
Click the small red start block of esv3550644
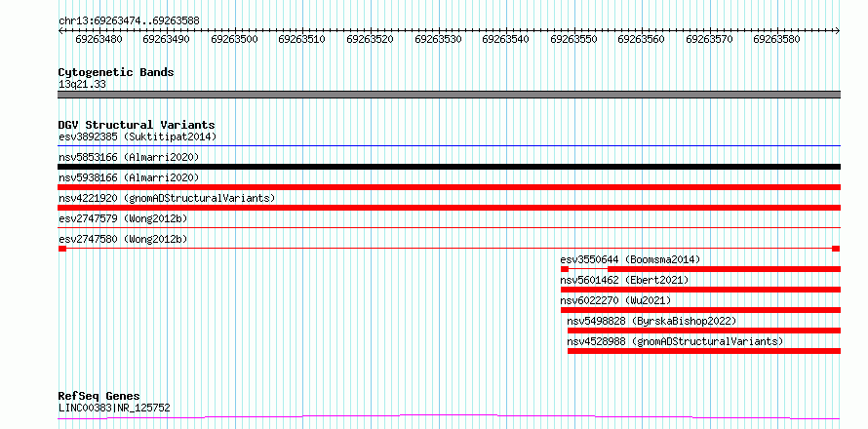(565, 269)
